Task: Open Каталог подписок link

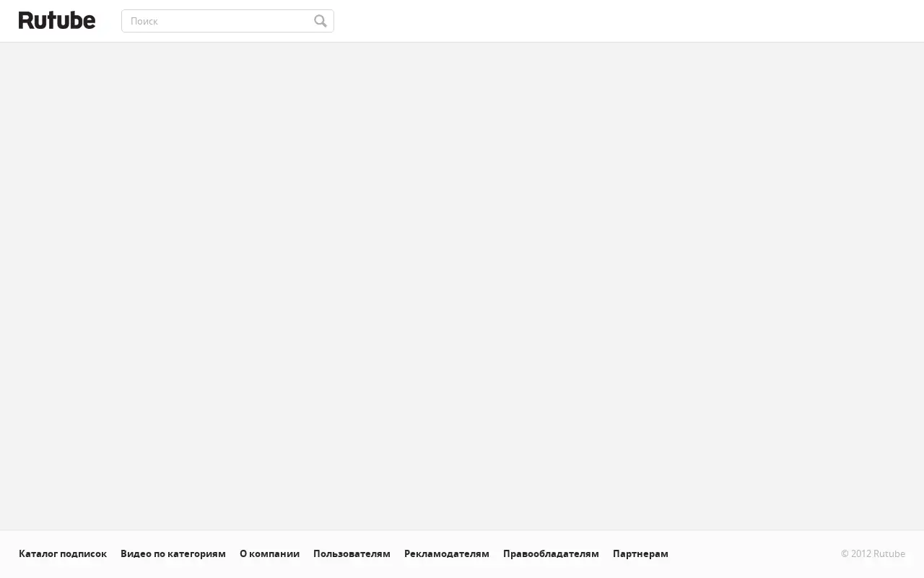Action: (x=63, y=553)
